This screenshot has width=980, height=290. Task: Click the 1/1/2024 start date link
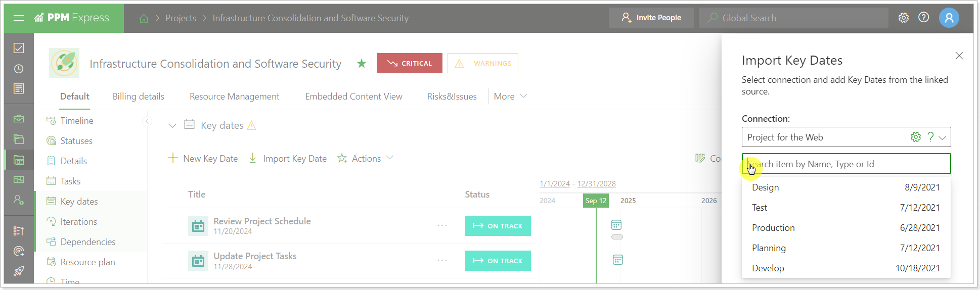555,183
